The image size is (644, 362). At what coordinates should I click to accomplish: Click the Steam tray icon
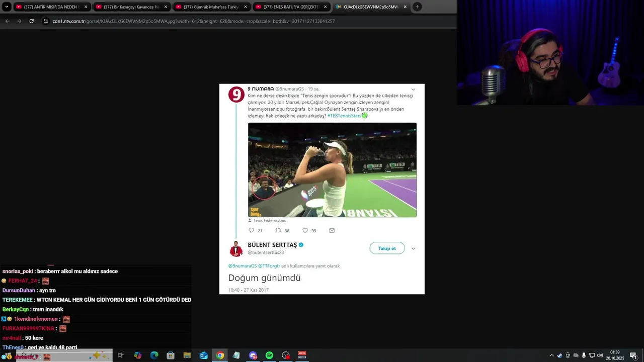point(559,355)
